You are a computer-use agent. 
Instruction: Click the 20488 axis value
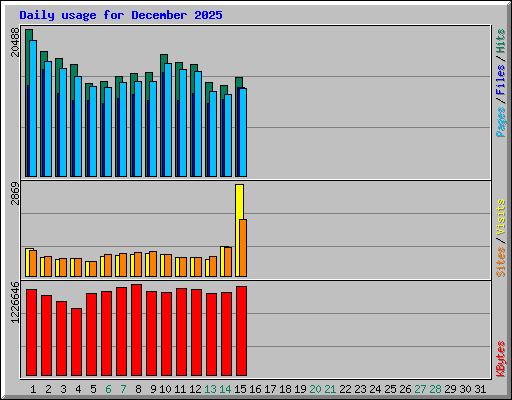[15, 42]
